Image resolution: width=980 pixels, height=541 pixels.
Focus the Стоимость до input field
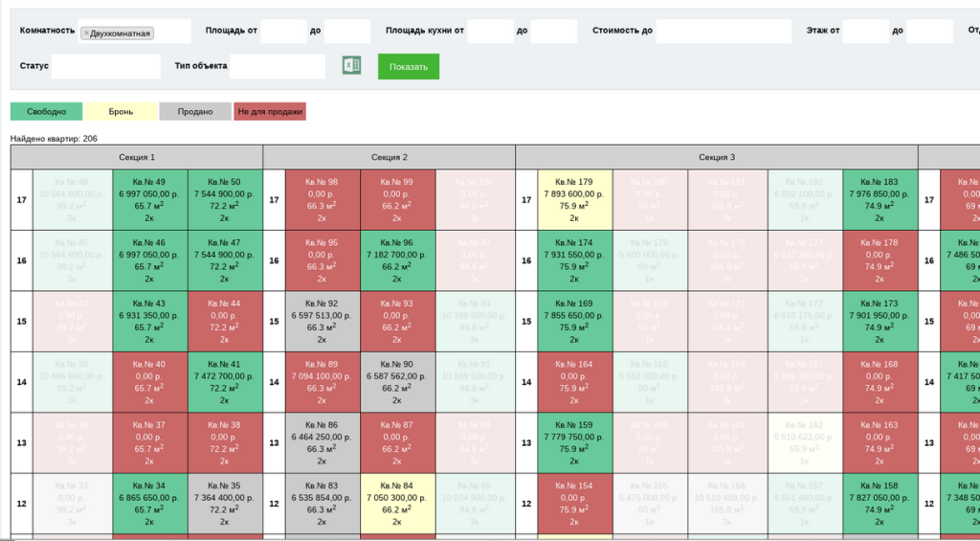(x=724, y=32)
